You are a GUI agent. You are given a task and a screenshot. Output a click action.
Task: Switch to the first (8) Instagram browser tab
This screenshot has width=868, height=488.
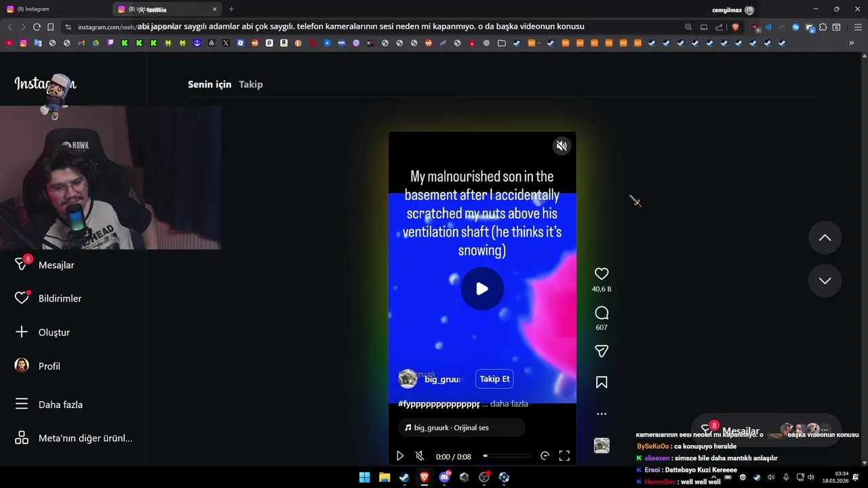click(x=56, y=9)
